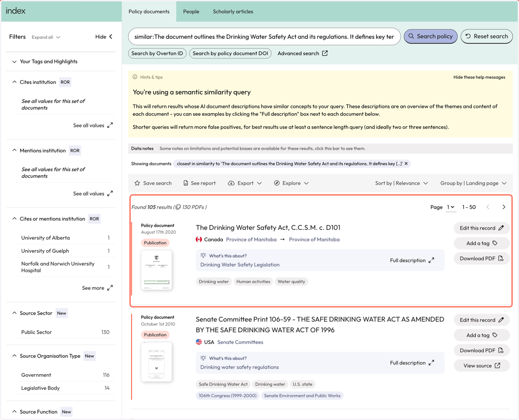Viewport: 519px width, 420px height.
Task: Click the index logo
Action: (16, 11)
